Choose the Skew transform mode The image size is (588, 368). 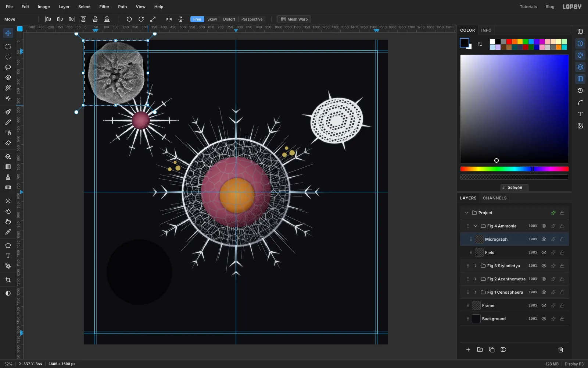[212, 19]
